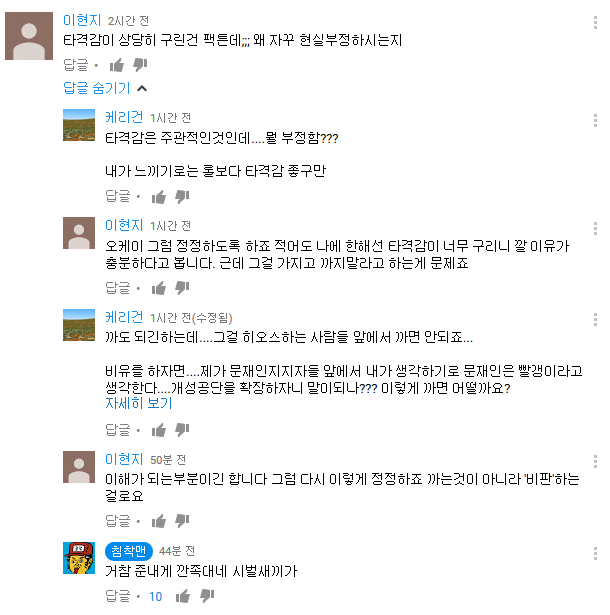
Task: Collapse replies with 답글 숨기기
Action: (x=97, y=88)
